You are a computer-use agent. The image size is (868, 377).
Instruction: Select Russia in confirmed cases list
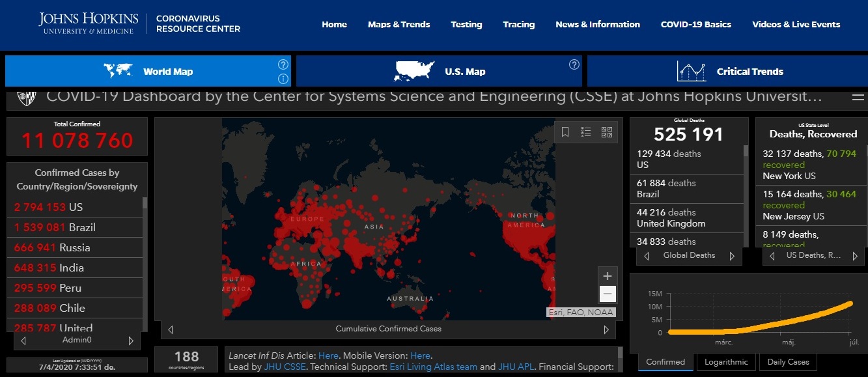pyautogui.click(x=75, y=247)
